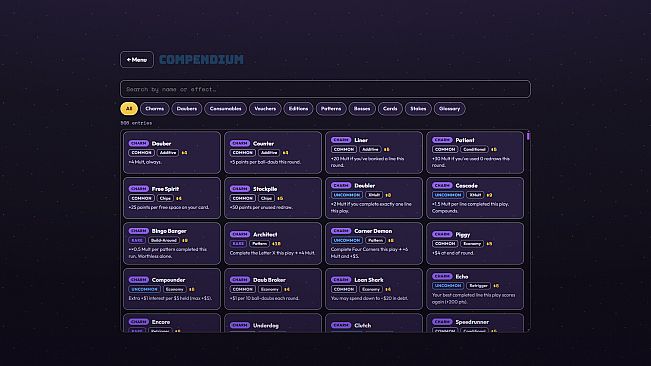Image resolution: width=651 pixels, height=366 pixels.
Task: Open the Loan Shark charm entry
Action: pos(374,289)
